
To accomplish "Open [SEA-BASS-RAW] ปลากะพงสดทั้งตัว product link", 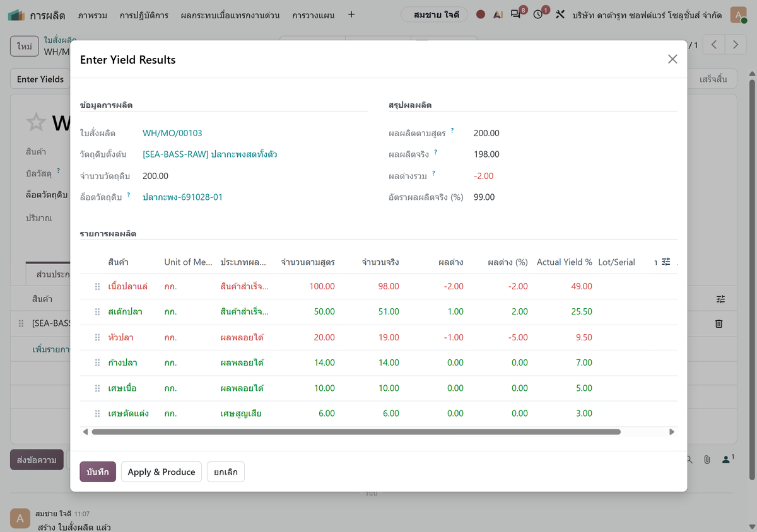I will 210,154.
